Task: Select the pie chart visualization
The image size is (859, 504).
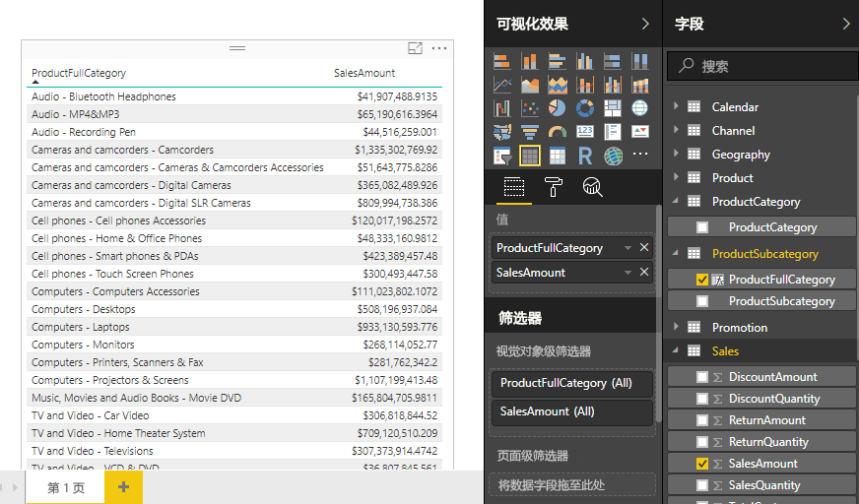Action: coord(558,108)
